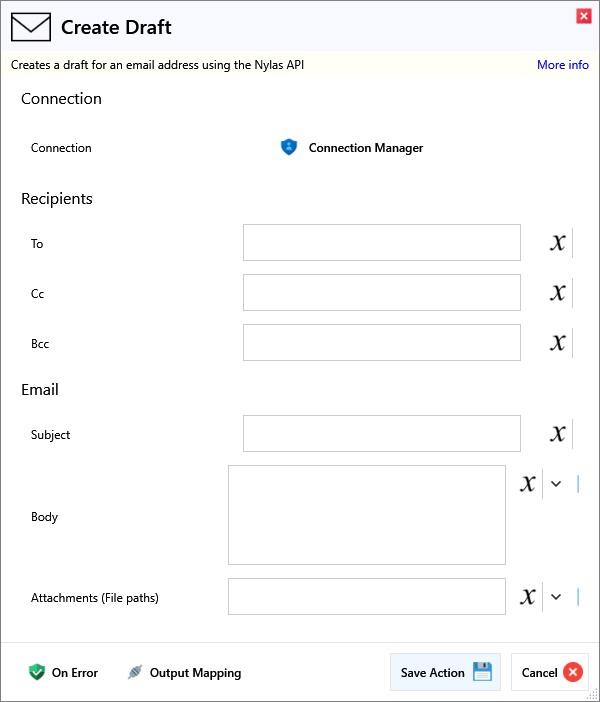Click the variable icon beside the Attachments field
The width and height of the screenshot is (600, 702).
pyautogui.click(x=528, y=597)
